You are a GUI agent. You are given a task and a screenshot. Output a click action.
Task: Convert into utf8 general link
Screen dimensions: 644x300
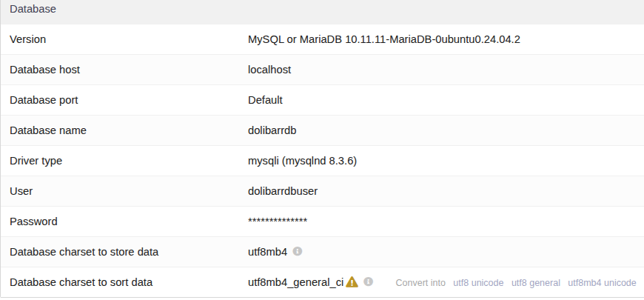point(536,283)
